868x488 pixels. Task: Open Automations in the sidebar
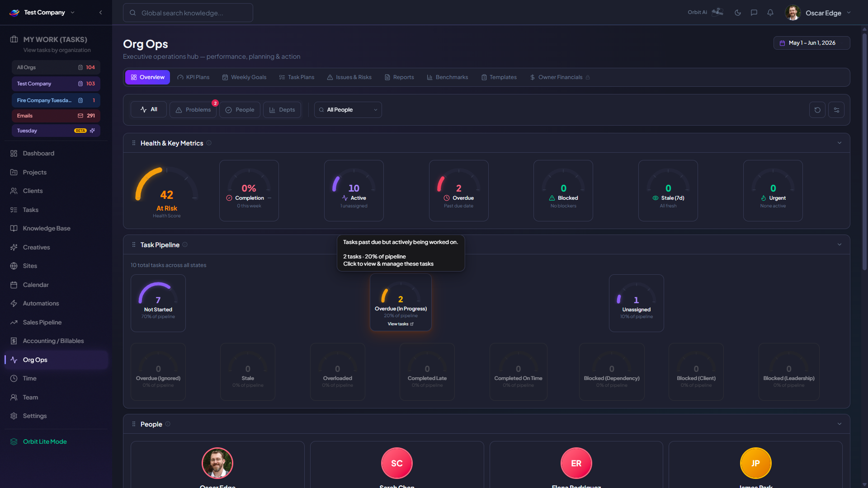[x=56, y=304]
